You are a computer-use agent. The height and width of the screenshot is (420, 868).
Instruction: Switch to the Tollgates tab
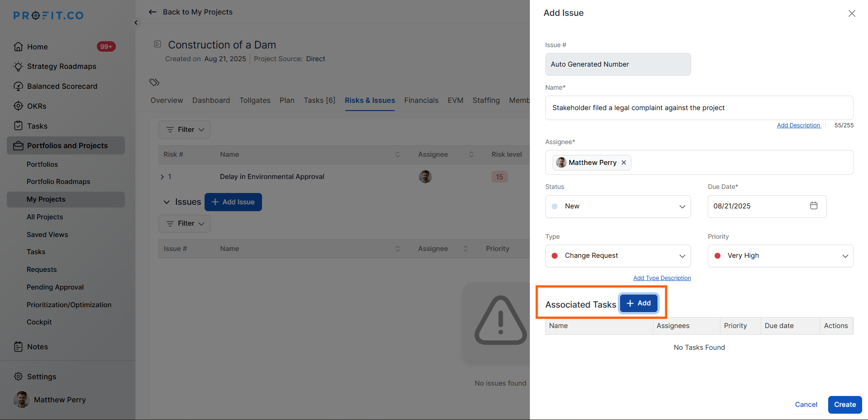point(255,101)
